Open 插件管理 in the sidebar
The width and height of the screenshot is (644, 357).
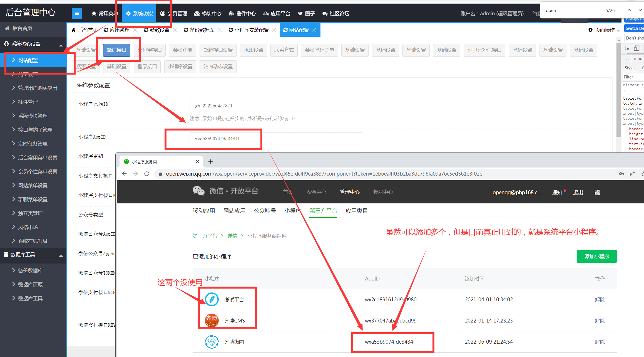(28, 102)
